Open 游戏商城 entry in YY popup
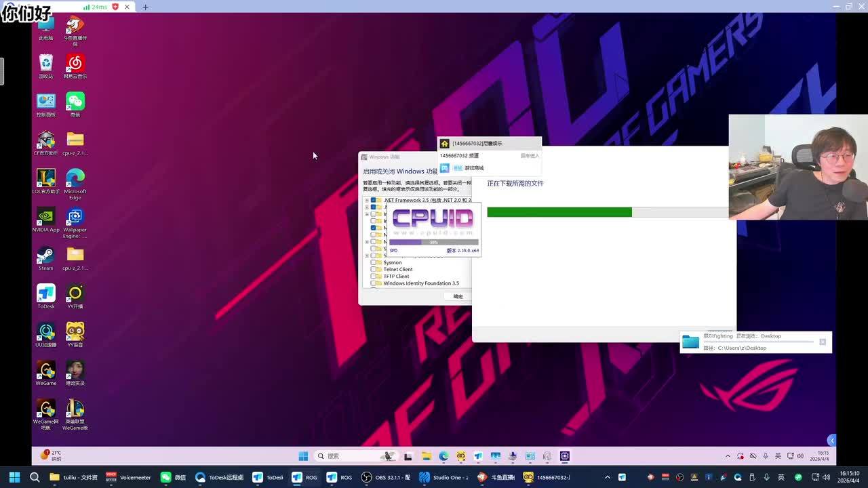The width and height of the screenshot is (868, 488). pyautogui.click(x=474, y=168)
